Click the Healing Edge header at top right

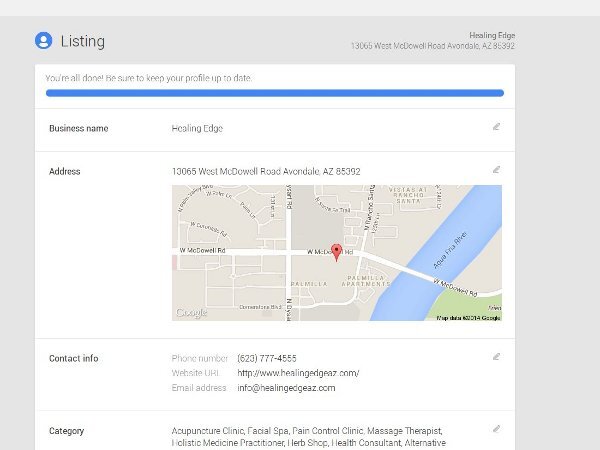[x=492, y=36]
